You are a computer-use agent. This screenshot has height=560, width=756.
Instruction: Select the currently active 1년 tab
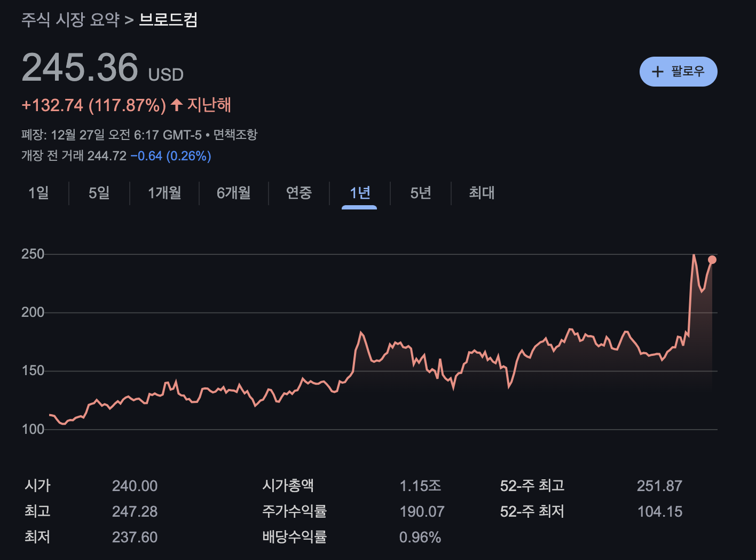(359, 193)
